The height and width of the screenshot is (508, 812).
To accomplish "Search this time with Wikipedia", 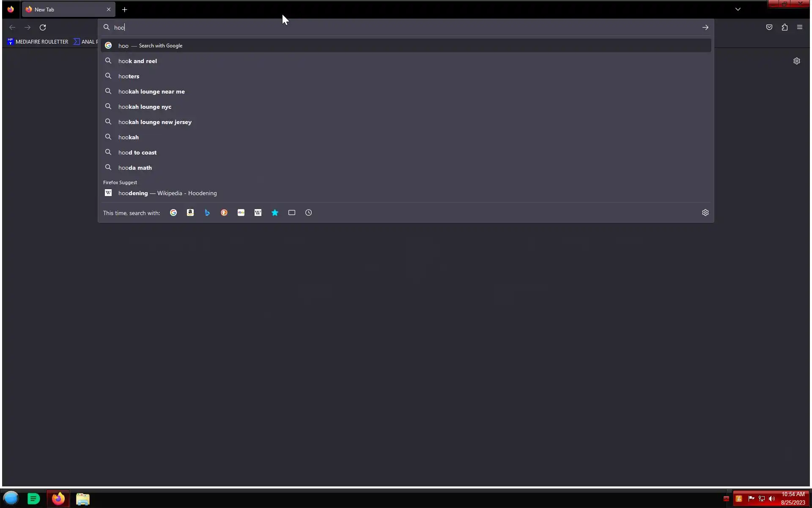I will click(258, 213).
